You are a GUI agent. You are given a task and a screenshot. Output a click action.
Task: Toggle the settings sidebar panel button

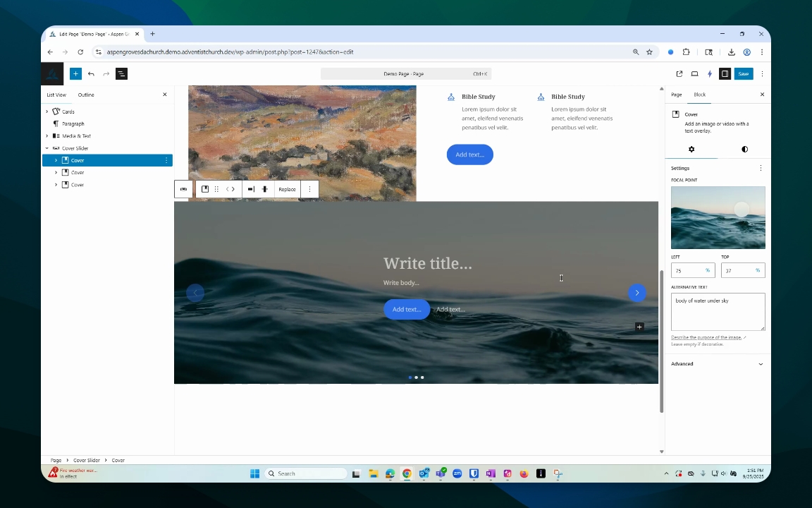coord(725,73)
